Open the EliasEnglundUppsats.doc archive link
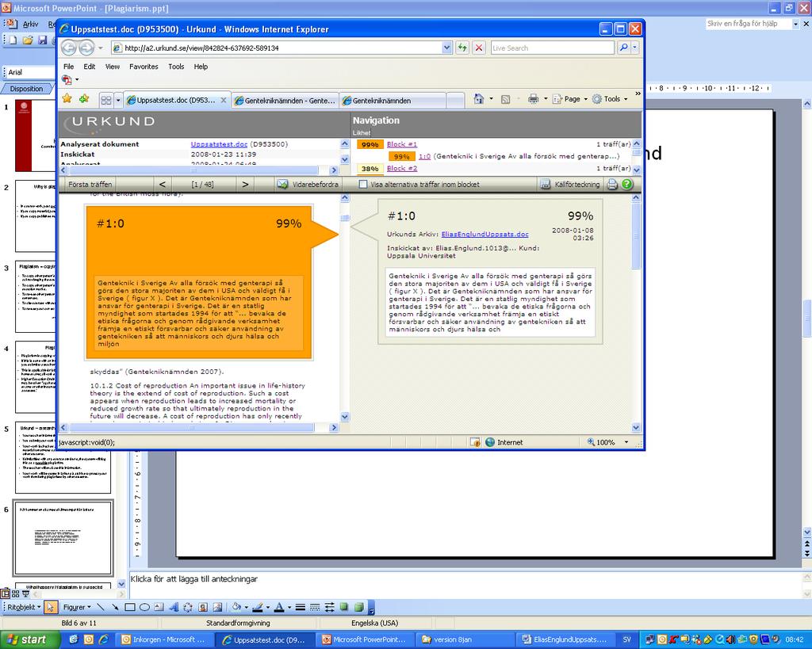 (x=485, y=234)
